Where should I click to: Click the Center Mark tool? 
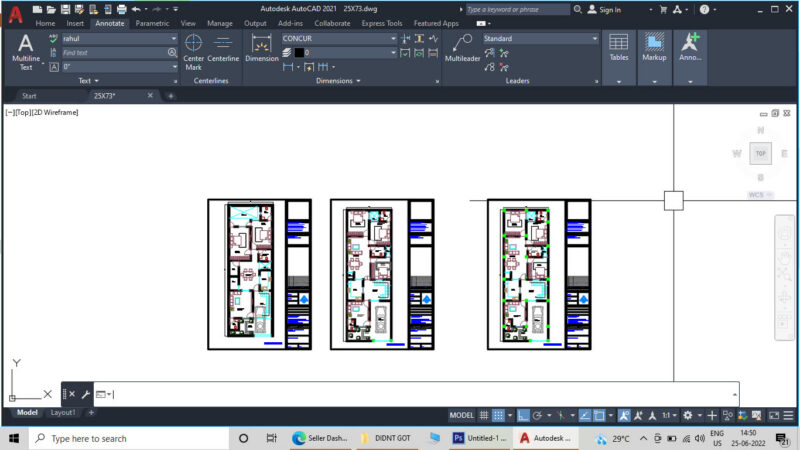click(193, 52)
